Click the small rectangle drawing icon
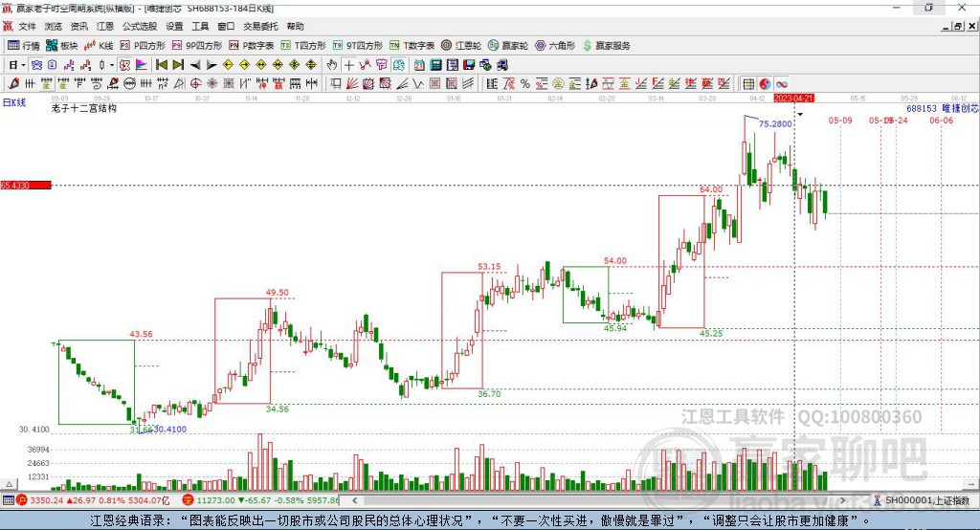This screenshot has width=980, height=530. [336, 84]
